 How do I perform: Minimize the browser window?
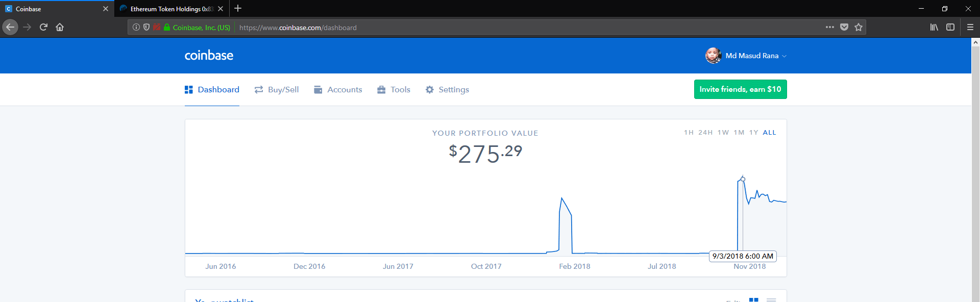tap(921, 8)
